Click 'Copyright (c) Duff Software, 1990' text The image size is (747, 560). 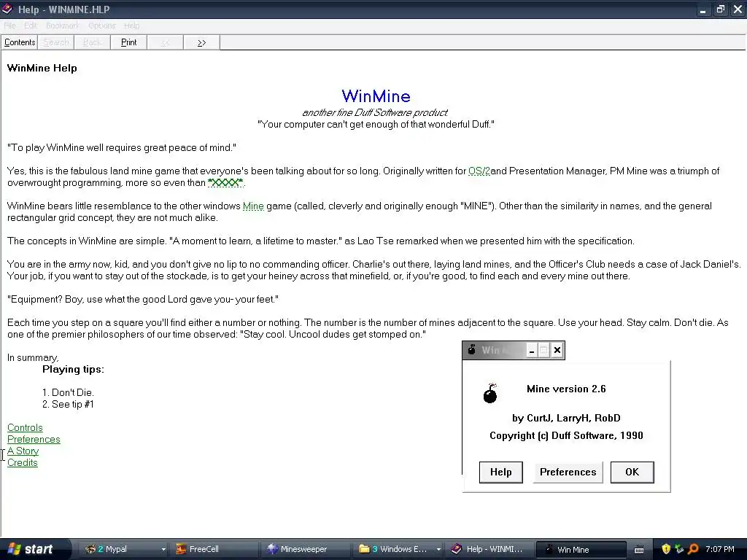pos(566,436)
